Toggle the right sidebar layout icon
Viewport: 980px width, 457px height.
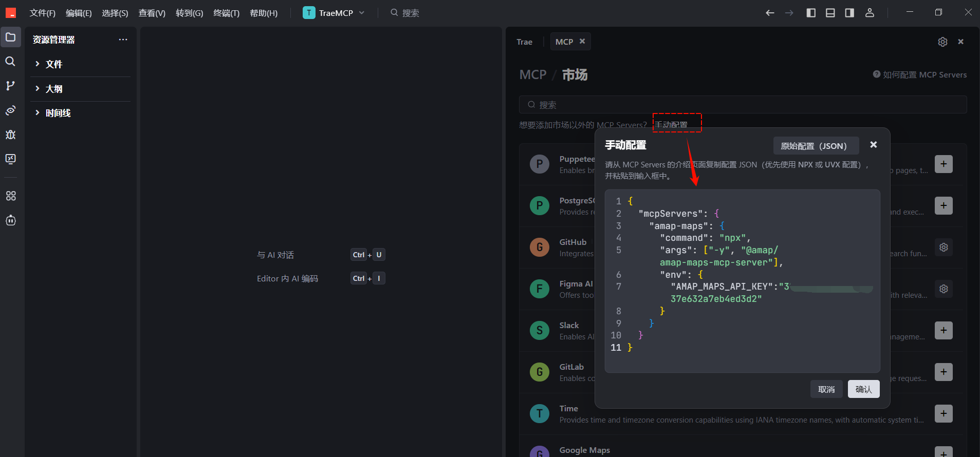(x=849, y=13)
